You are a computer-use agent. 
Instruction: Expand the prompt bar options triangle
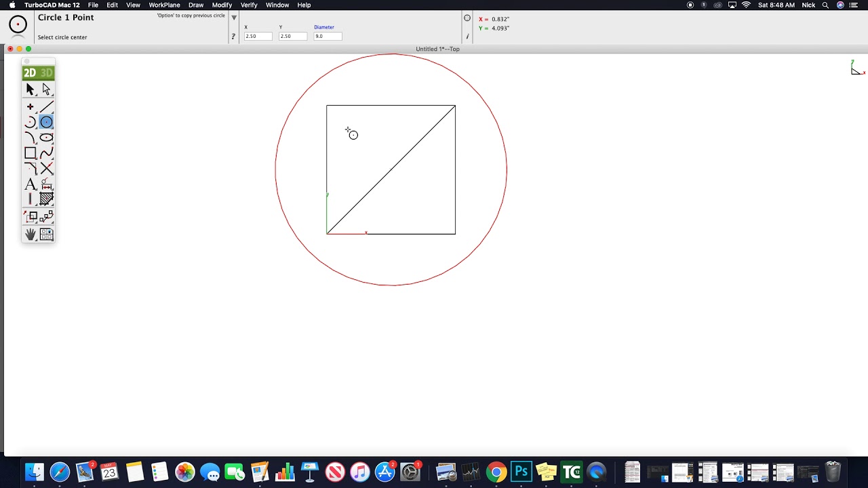point(234,18)
